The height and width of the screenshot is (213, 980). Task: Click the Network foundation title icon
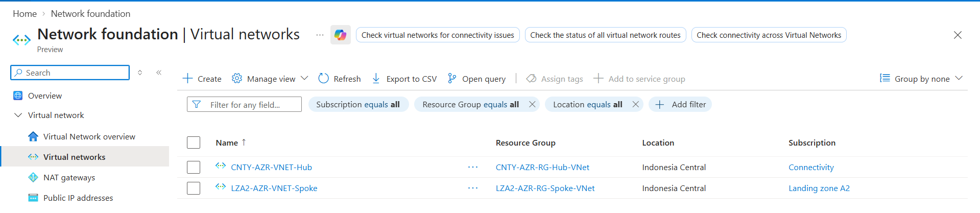(x=21, y=40)
